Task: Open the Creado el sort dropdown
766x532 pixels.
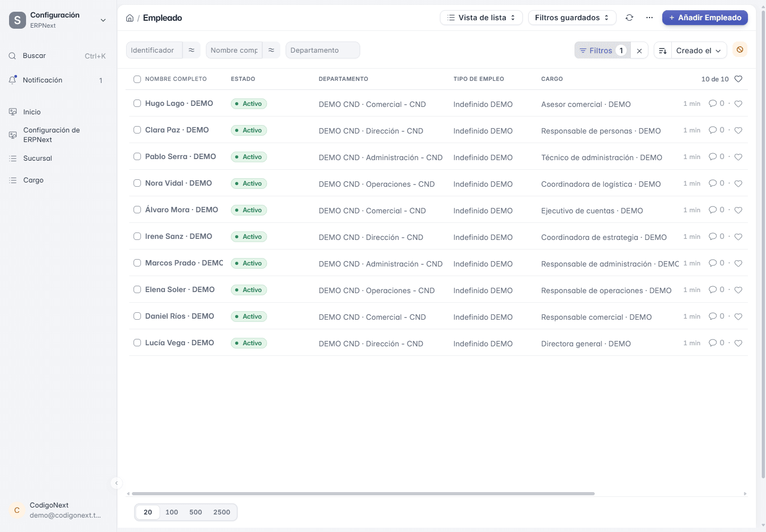Action: [699, 51]
